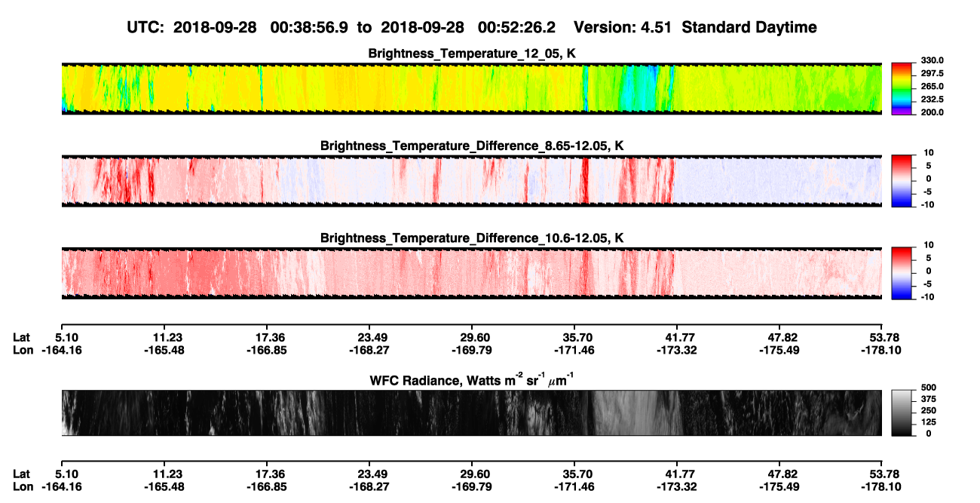Click the 330.0 colorbar tick label
The height and width of the screenshot is (503, 980).
click(933, 60)
